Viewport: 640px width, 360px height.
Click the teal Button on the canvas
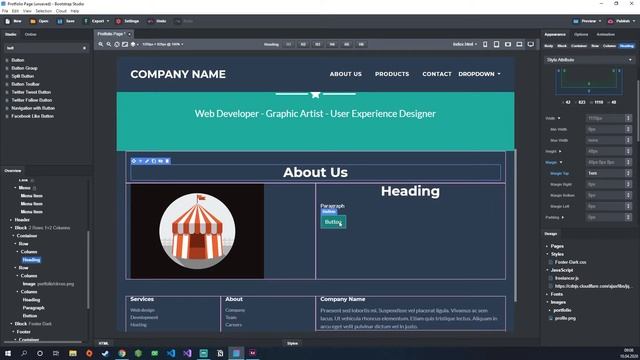pos(333,222)
